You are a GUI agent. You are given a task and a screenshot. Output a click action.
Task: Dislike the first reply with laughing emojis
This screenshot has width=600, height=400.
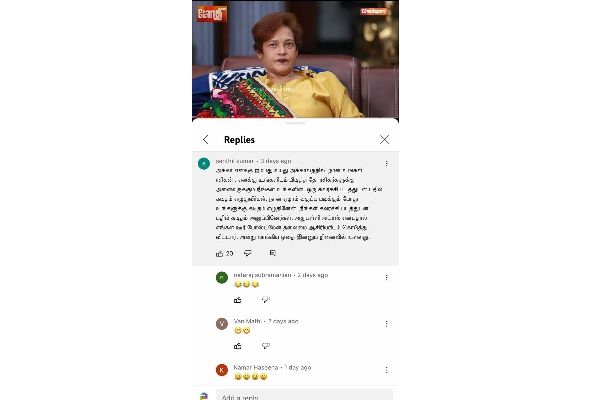pos(266,300)
